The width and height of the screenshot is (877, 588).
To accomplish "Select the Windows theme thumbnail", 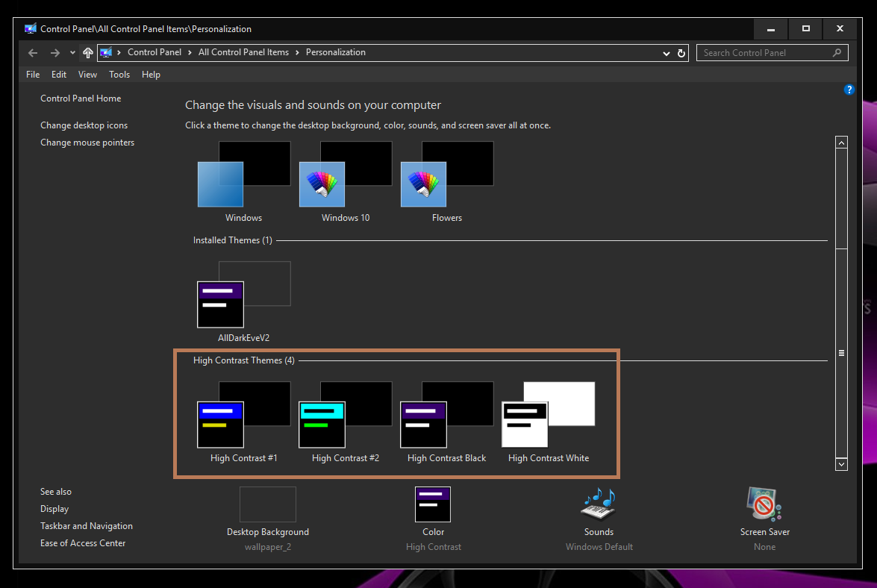I will tap(244, 175).
